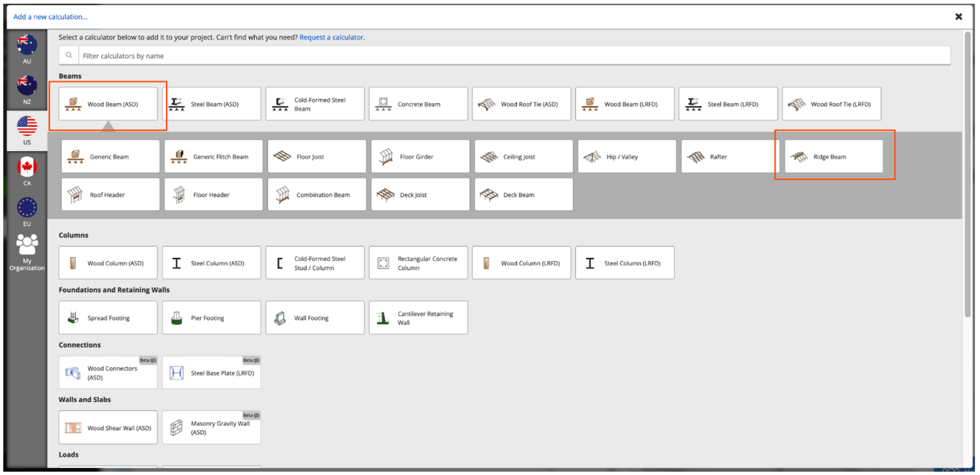Choose the Wood Beam (LRFD) calculator
The image size is (980, 475).
625,104
